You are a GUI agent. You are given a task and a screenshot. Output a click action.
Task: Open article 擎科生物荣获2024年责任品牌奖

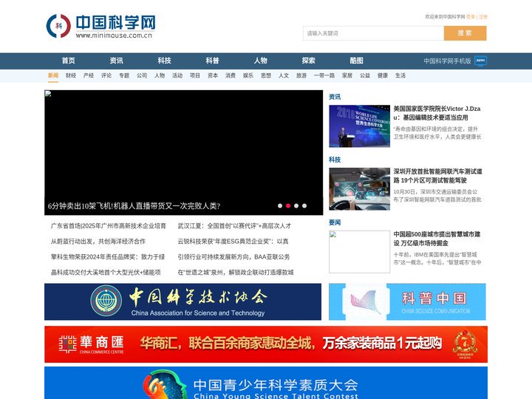pos(108,257)
